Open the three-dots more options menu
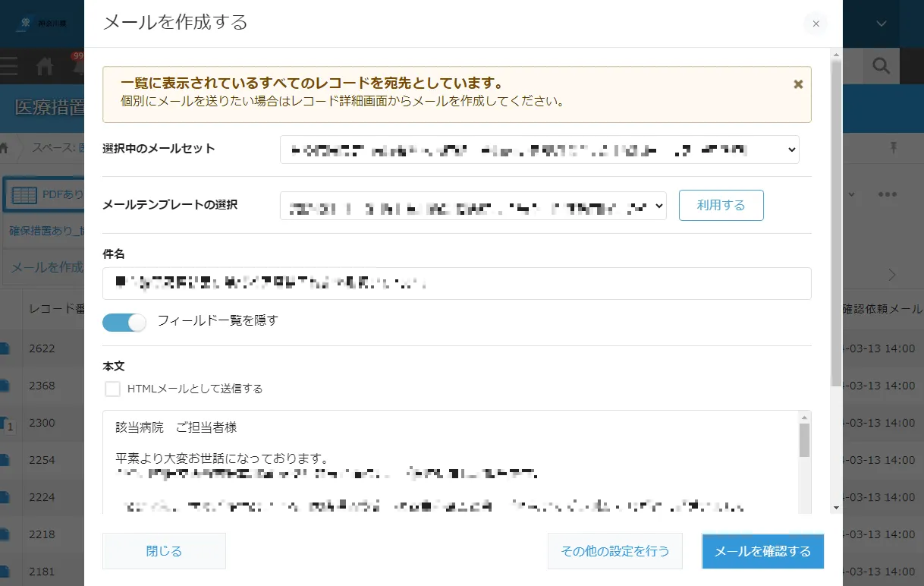 click(x=888, y=194)
